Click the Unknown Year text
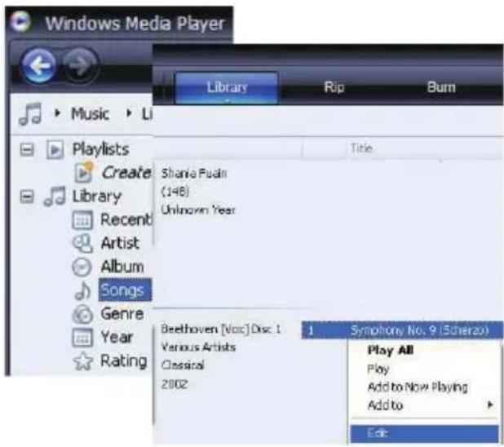504x447 pixels. pyautogui.click(x=198, y=210)
